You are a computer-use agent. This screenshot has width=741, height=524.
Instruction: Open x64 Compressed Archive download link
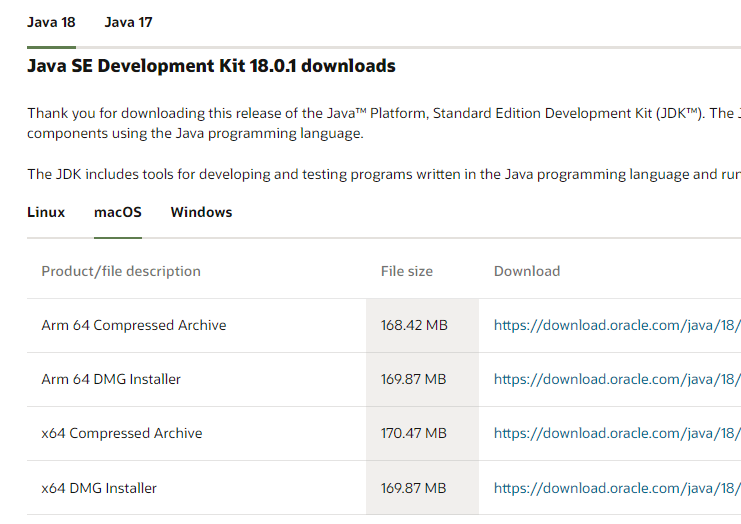617,433
